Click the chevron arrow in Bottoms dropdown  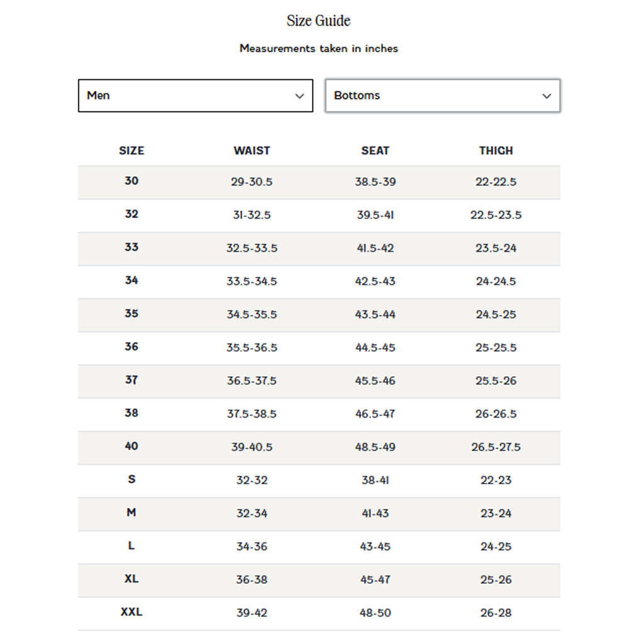coord(547,96)
